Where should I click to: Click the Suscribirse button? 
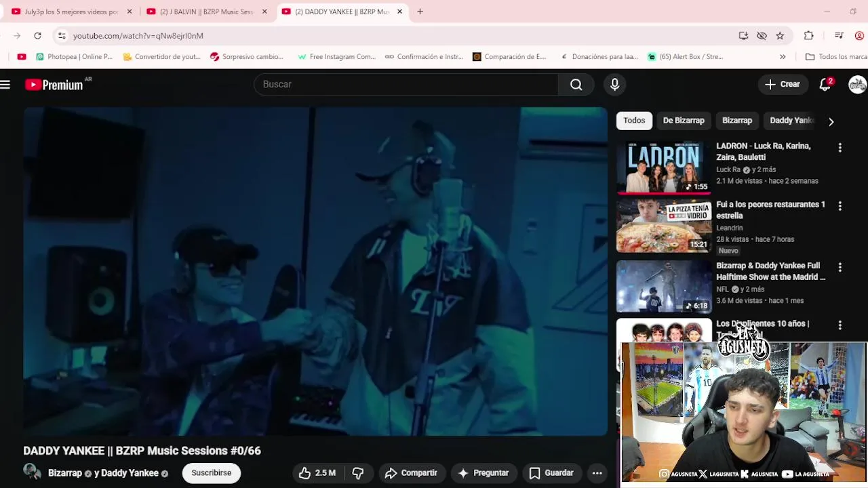211,473
